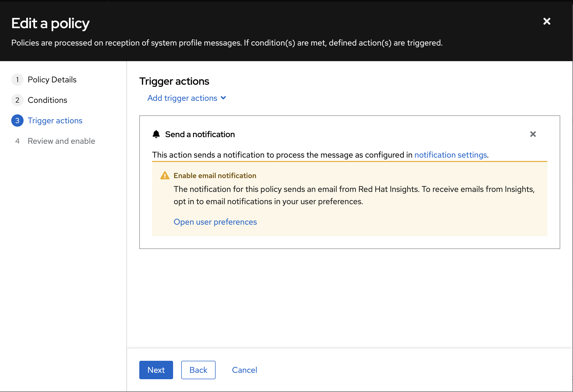Viewport: 573px width, 392px height.
Task: Click the step 1 number circle
Action: click(x=17, y=80)
